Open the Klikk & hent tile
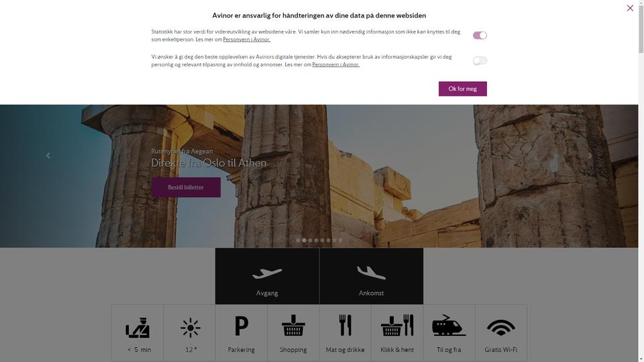The height and width of the screenshot is (362, 644). click(397, 333)
